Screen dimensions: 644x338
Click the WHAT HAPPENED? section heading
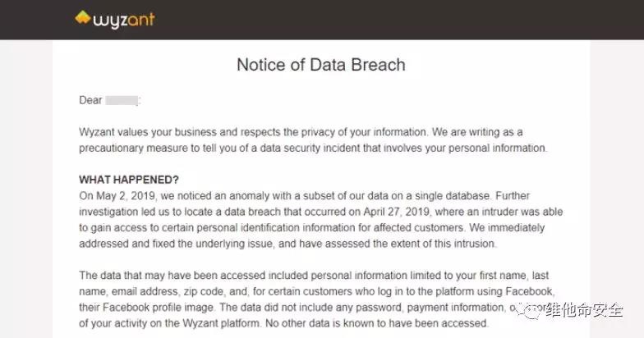[x=129, y=180]
